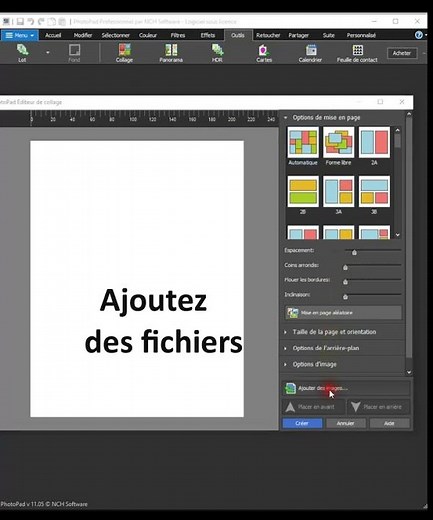This screenshot has height=520, width=433.
Task: Open the Modifier tab
Action: coord(83,35)
